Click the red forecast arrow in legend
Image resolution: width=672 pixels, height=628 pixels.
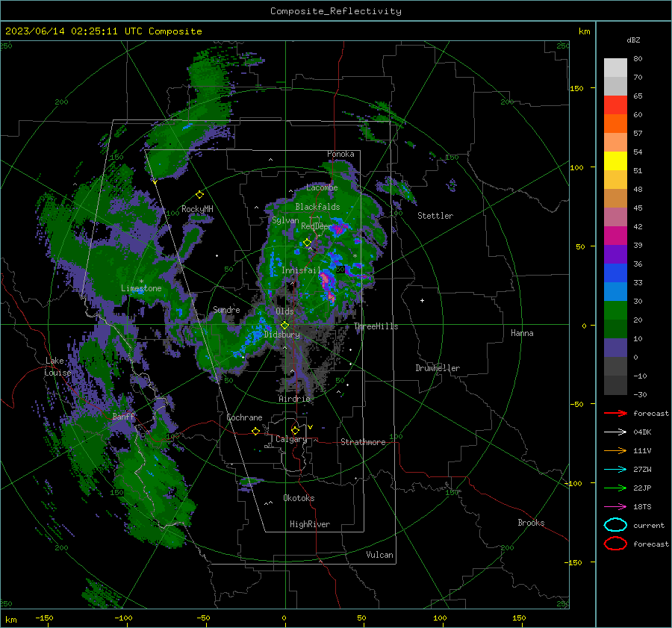[615, 413]
